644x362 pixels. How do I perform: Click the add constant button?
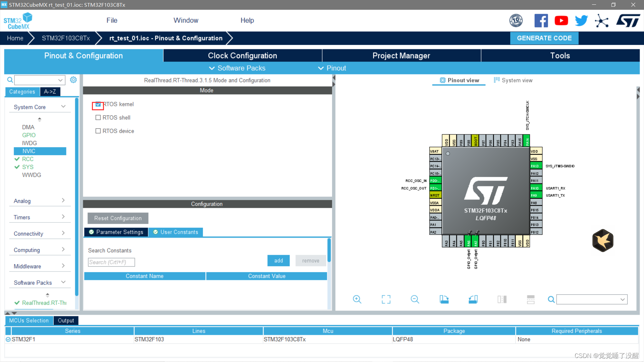click(278, 261)
